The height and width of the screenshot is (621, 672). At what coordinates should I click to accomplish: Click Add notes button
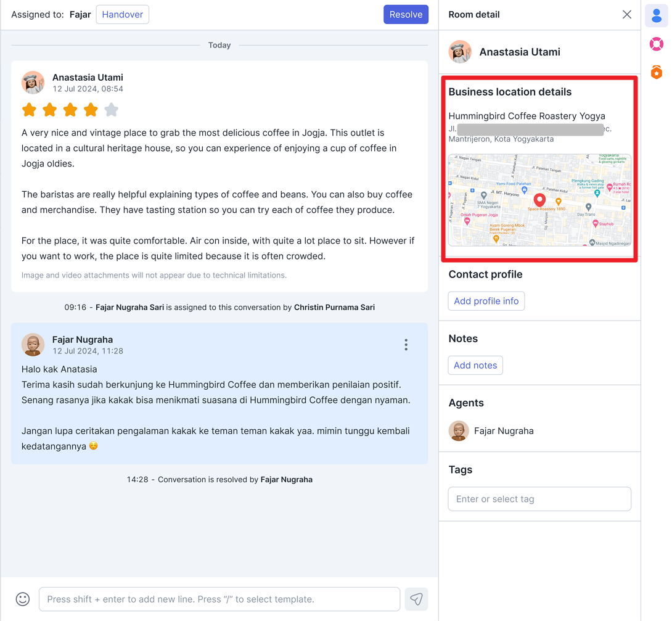[x=475, y=365]
